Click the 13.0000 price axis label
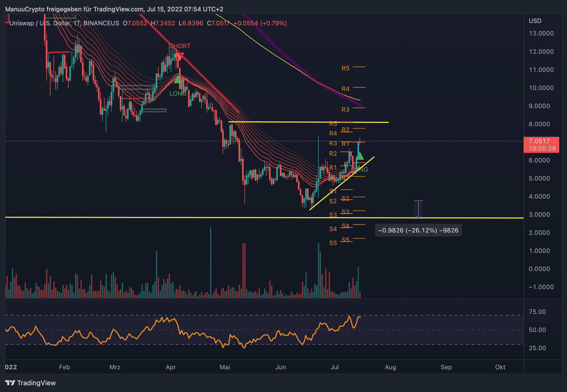This screenshot has width=567, height=392. tap(541, 33)
